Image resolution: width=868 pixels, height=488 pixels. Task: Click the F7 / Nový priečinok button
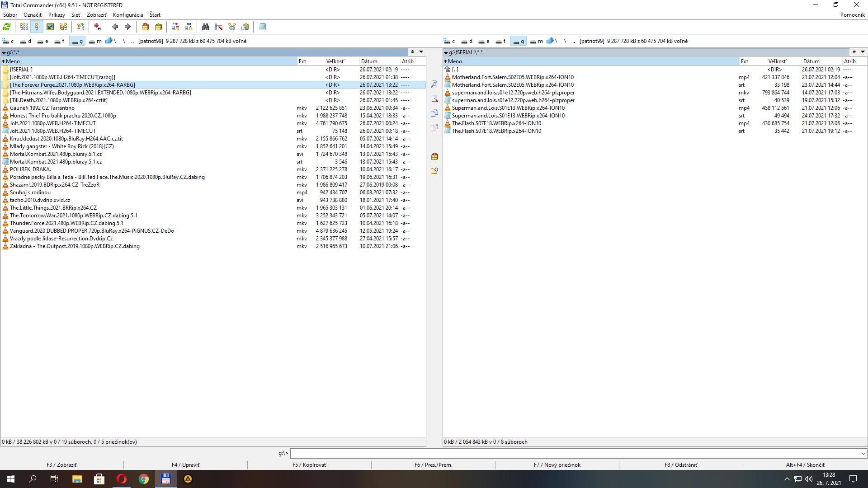557,465
